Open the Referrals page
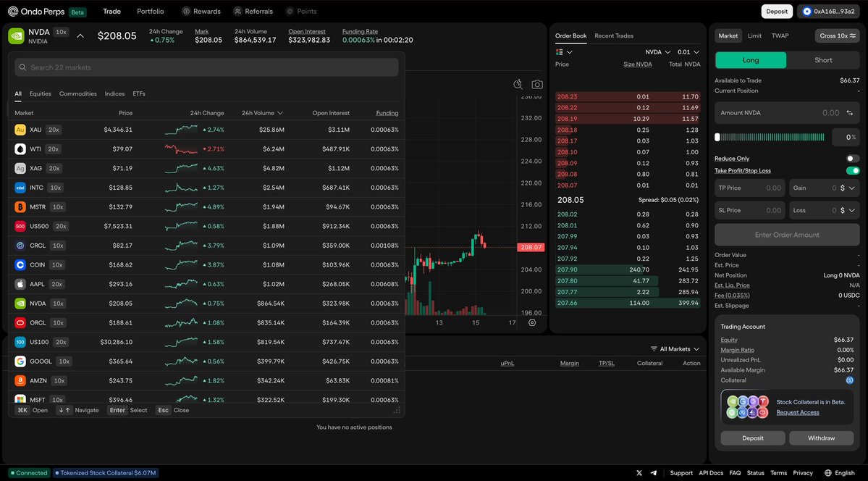Viewport: 868px width, 481px height. tap(253, 11)
